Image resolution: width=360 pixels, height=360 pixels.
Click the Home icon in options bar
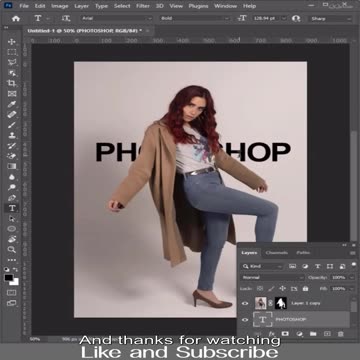[x=16, y=19]
